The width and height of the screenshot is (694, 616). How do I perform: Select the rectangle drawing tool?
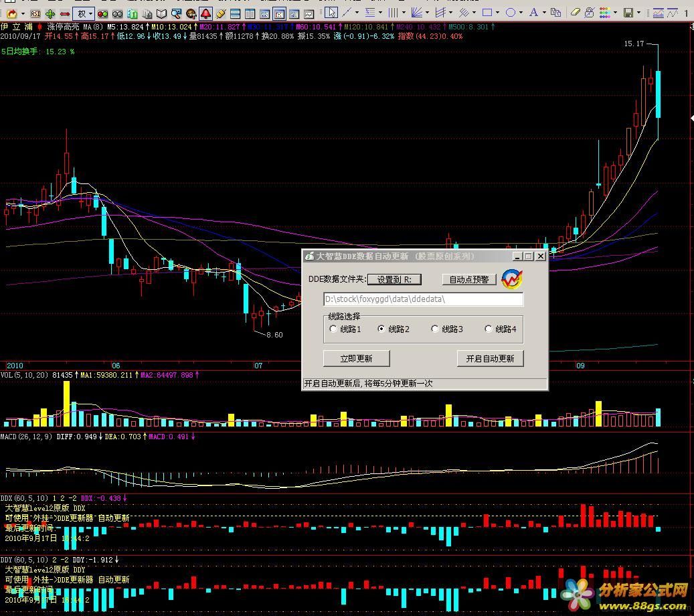[487, 13]
